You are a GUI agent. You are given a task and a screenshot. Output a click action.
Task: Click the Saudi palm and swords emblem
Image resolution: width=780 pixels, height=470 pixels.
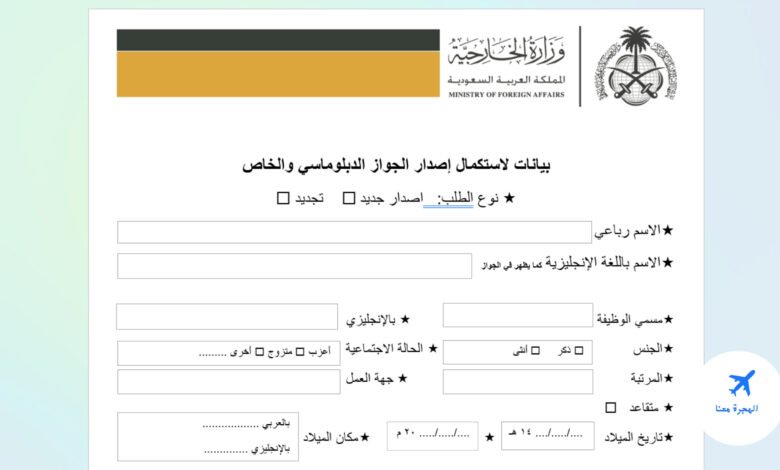click(x=638, y=66)
